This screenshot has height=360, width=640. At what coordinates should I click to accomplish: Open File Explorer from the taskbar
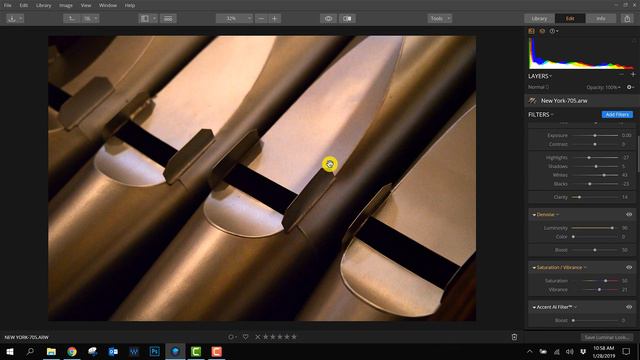51,351
